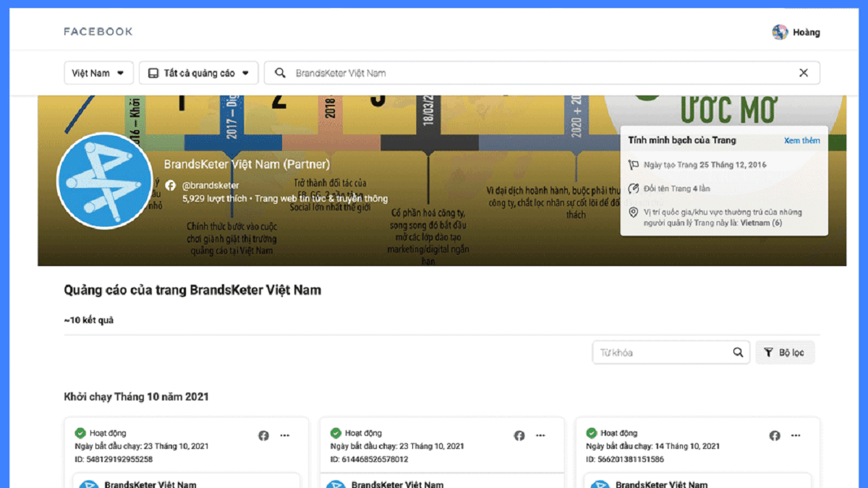Click BrandsKeter avatar in ad 614468526578012 preview
Viewport: 868px width, 488px height.
(x=336, y=485)
